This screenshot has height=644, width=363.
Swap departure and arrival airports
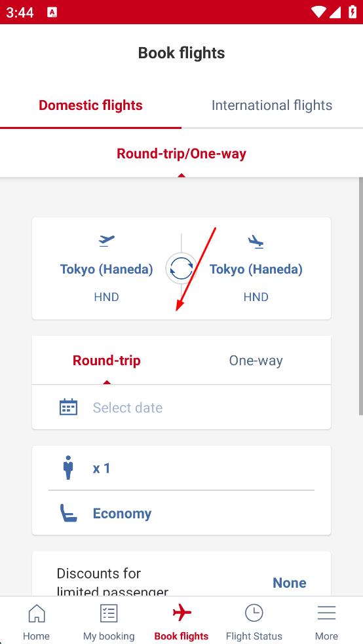pos(181,269)
